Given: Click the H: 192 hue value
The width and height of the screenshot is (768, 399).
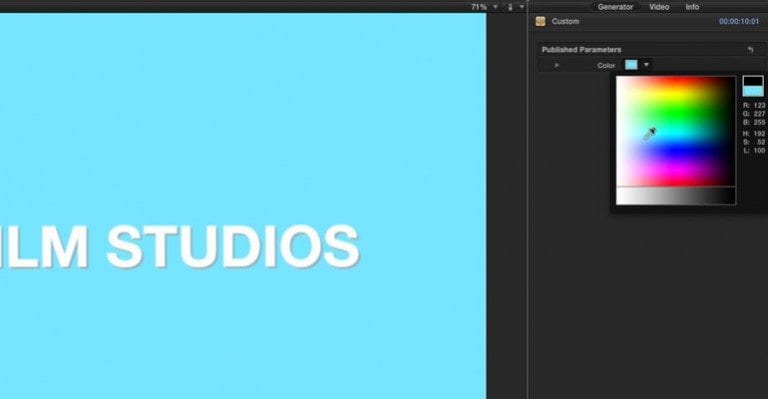Looking at the screenshot, I should click(754, 134).
